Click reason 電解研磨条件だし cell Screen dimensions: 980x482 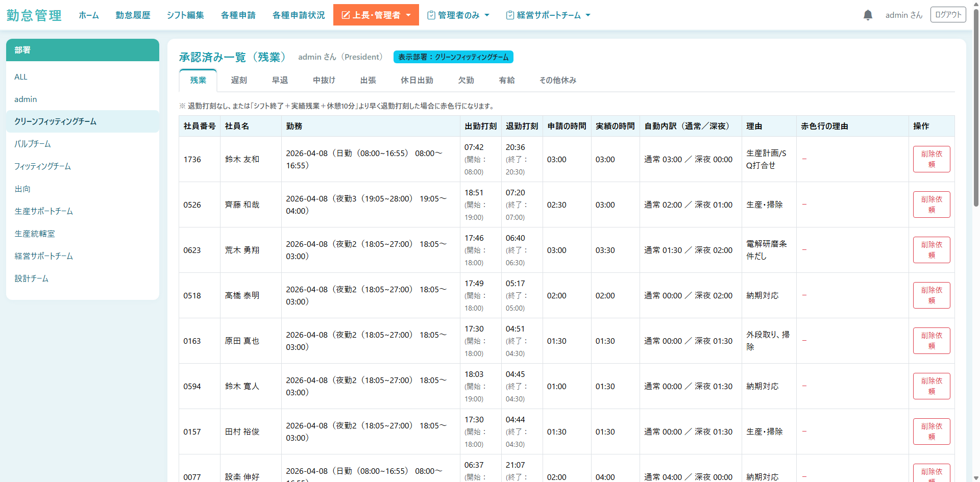pyautogui.click(x=769, y=250)
